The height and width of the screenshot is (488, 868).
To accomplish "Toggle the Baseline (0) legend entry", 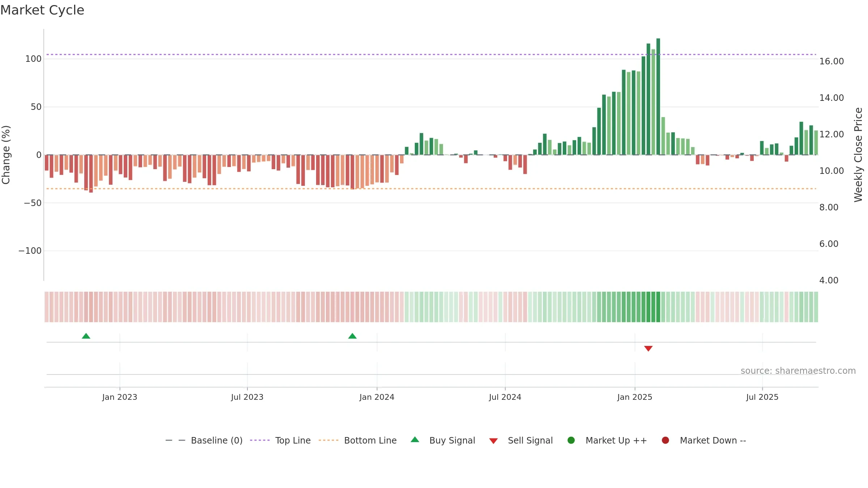I will [x=204, y=440].
